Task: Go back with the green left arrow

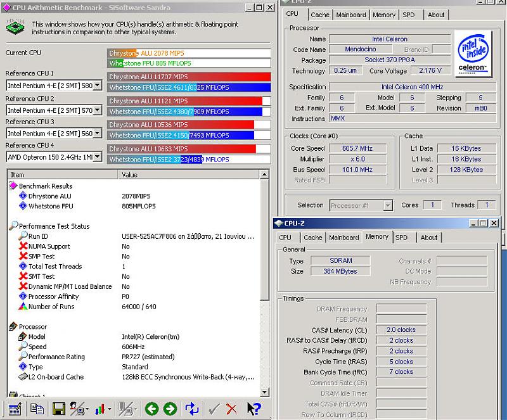Action: (x=151, y=409)
